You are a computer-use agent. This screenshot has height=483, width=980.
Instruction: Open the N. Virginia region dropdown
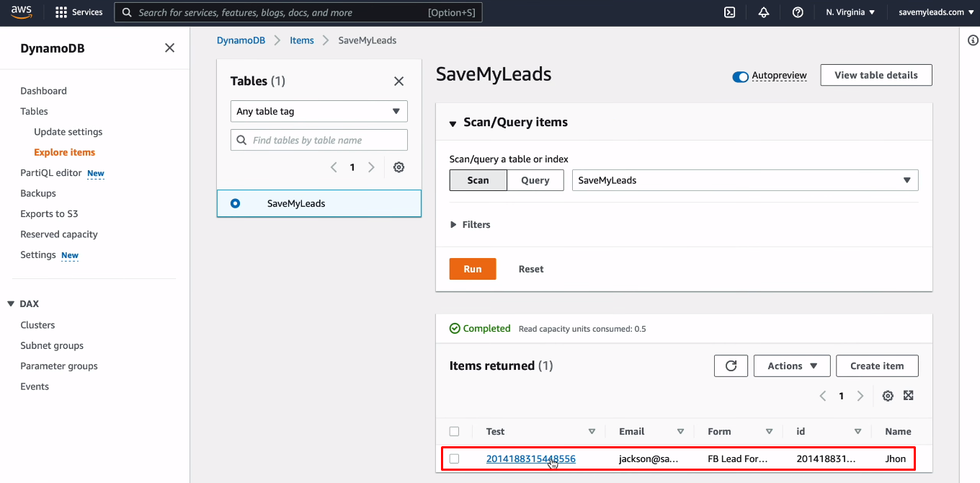(850, 12)
